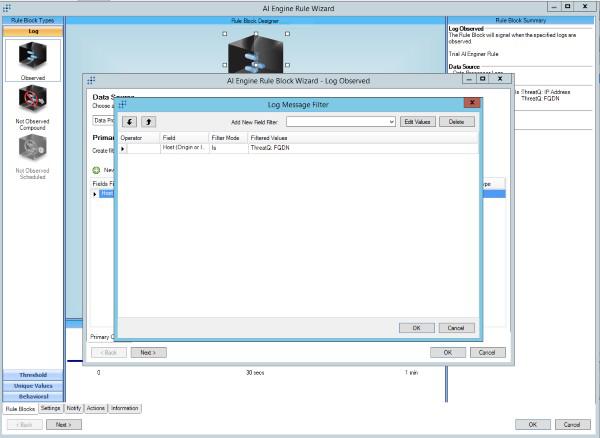Switch to the Information tab
Image resolution: width=600 pixels, height=438 pixels.
(x=125, y=408)
